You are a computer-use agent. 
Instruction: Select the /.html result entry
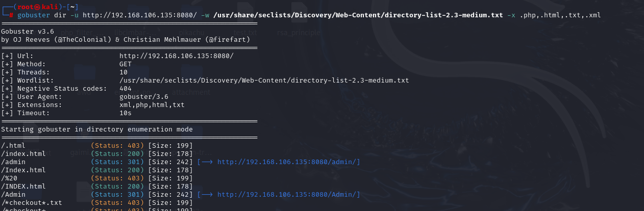tap(13, 146)
